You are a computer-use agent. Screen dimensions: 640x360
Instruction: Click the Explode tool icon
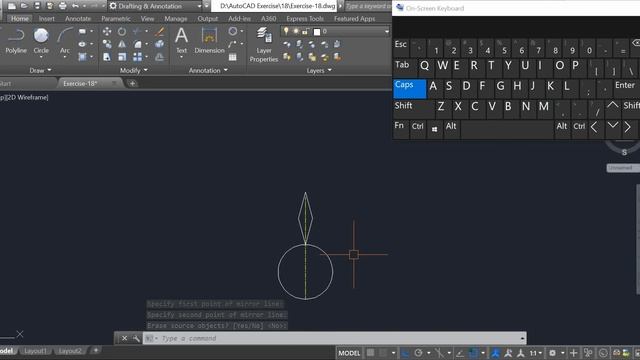pyautogui.click(x=159, y=44)
